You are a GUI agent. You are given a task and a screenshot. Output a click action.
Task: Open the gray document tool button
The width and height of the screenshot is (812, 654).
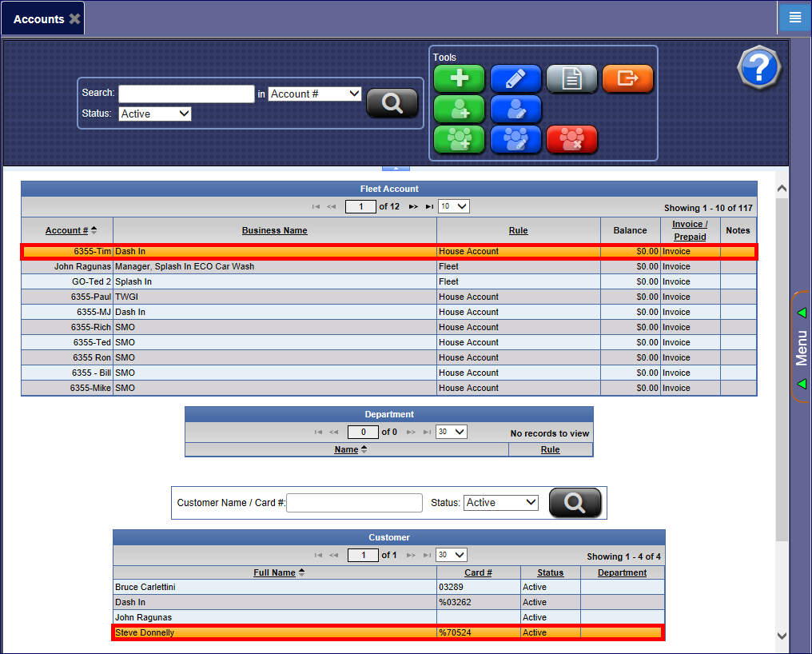[571, 78]
